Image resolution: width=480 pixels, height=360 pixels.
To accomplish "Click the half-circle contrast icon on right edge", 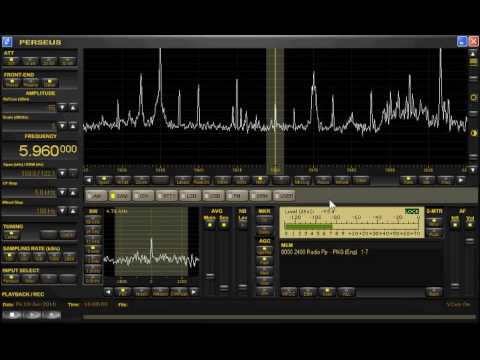I will 473,133.
